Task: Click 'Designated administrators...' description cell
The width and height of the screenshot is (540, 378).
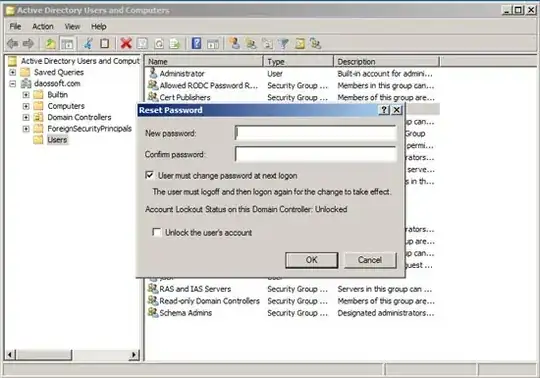Action: pyautogui.click(x=385, y=313)
